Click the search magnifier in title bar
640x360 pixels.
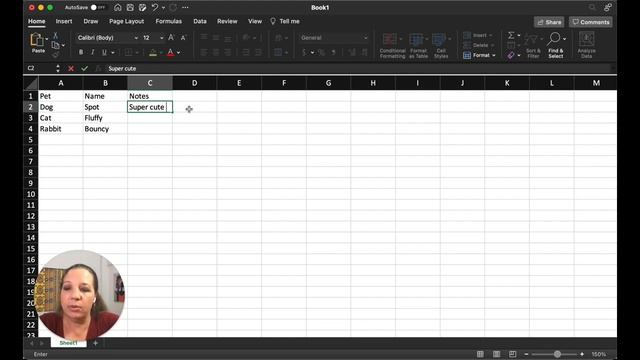pos(592,7)
